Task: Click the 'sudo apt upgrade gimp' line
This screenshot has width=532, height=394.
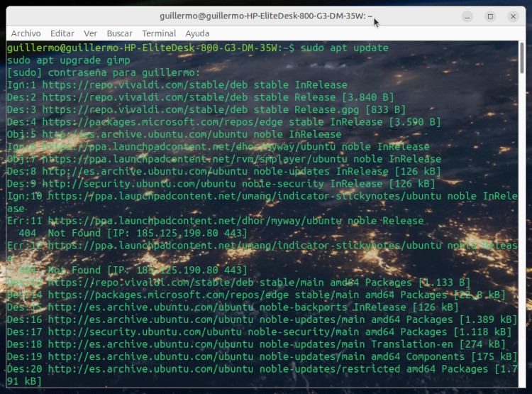Action: tap(69, 60)
